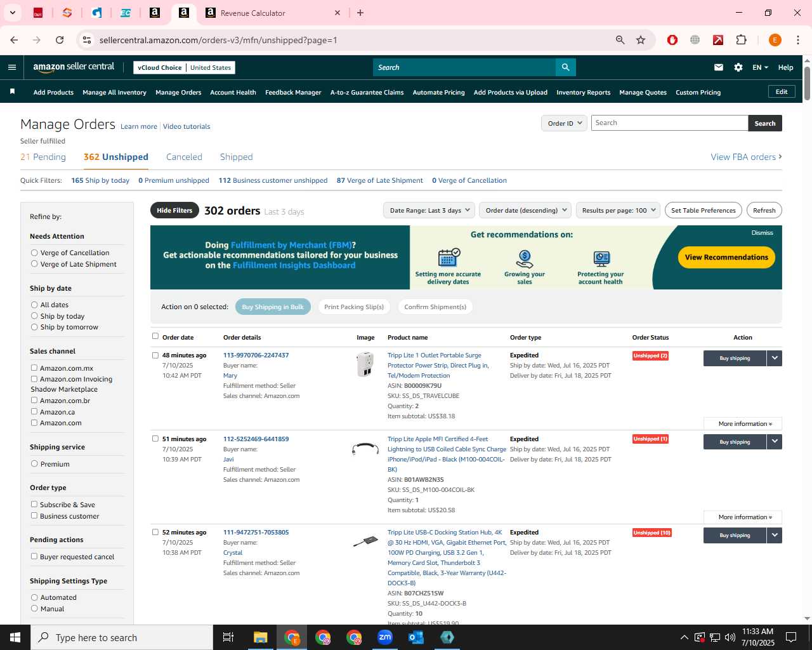Expand More information for order 112-5252469-6441859
The width and height of the screenshot is (812, 650).
click(x=743, y=517)
